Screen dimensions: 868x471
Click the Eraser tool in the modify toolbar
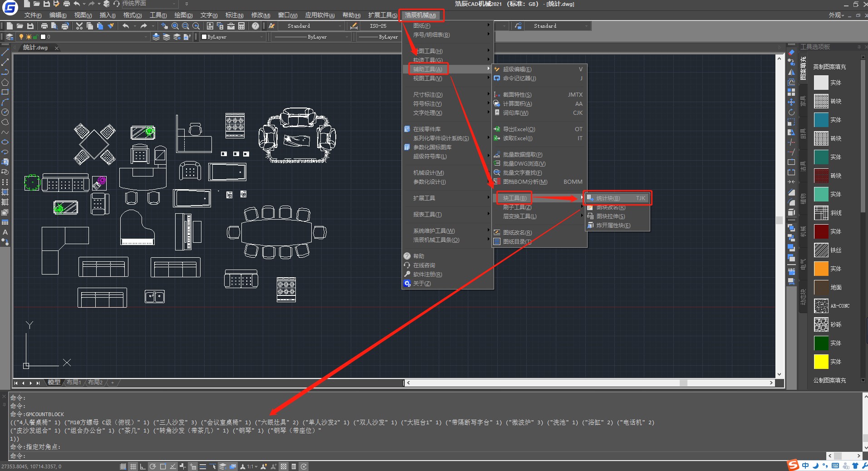791,52
